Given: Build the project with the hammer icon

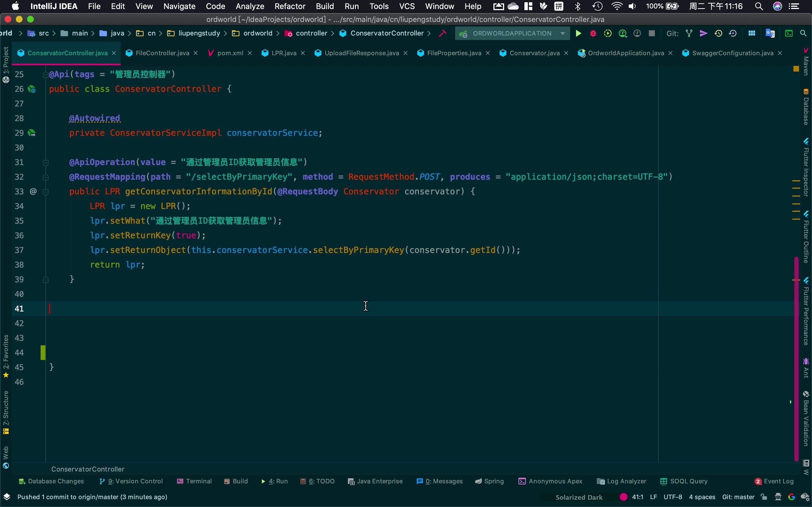Looking at the screenshot, I should pos(443,33).
